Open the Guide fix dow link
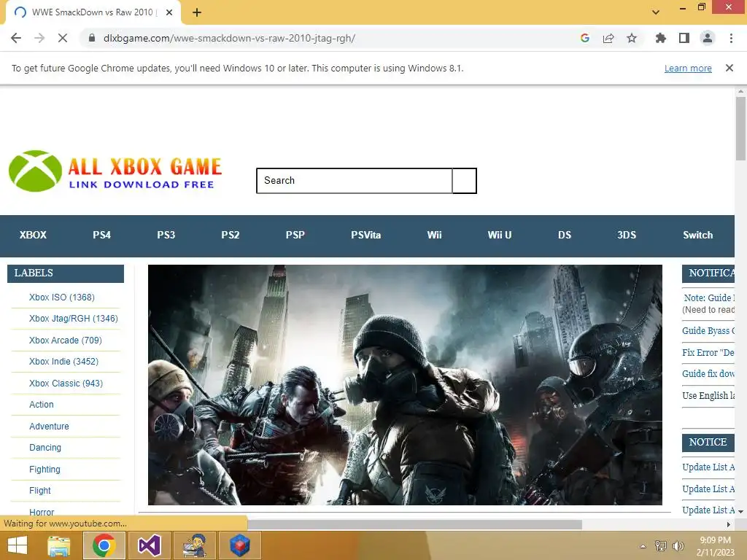 click(x=708, y=374)
